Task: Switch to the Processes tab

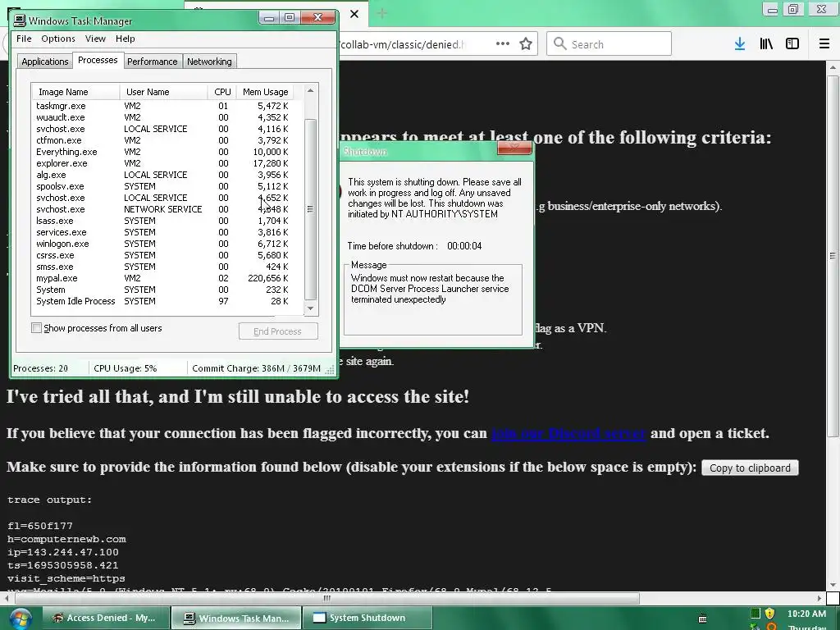Action: click(98, 60)
